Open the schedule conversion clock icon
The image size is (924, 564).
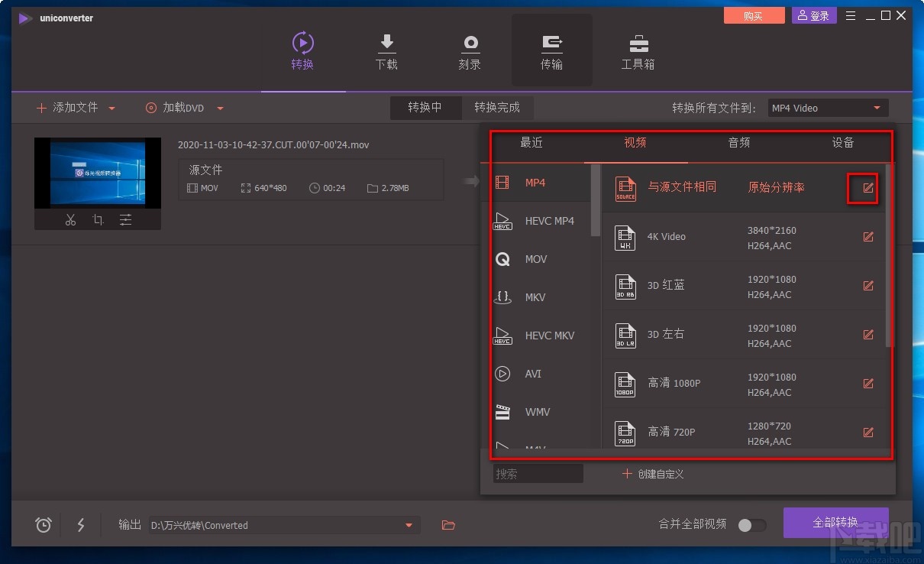pos(43,525)
